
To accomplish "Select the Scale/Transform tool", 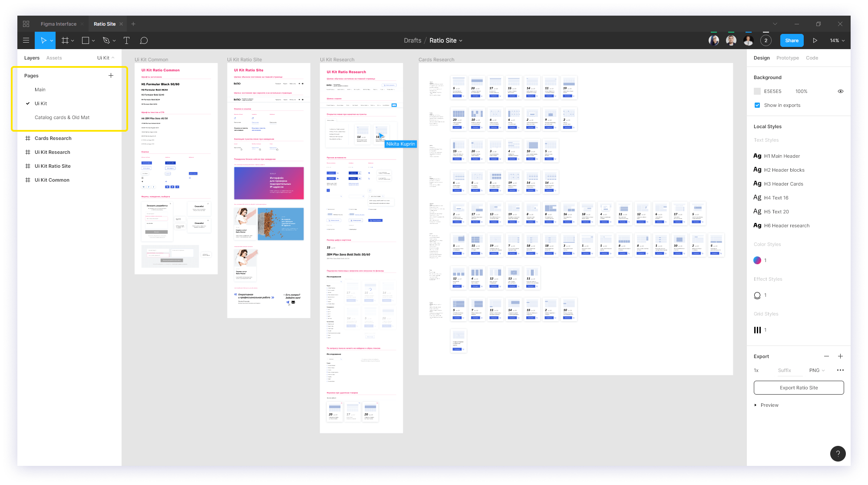I will coord(53,40).
